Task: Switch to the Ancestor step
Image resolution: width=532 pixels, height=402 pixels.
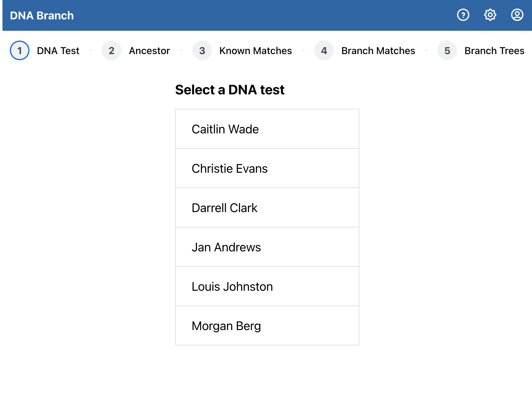Action: (149, 51)
